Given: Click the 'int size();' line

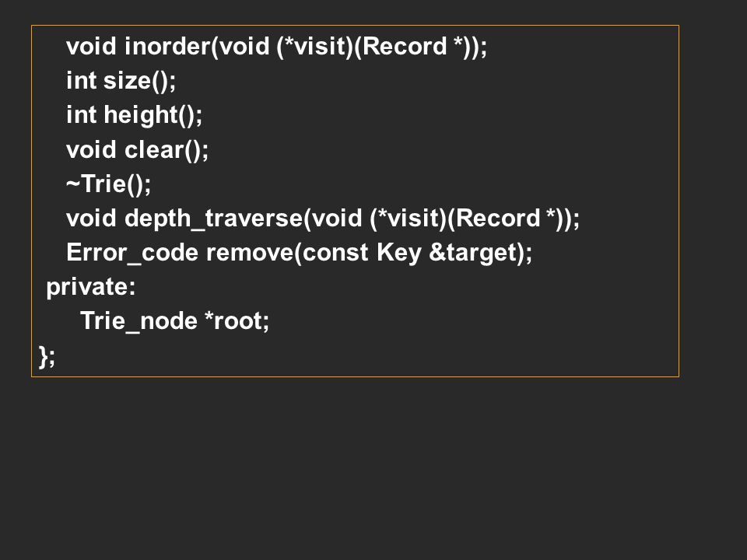Looking at the screenshot, I should (121, 81).
